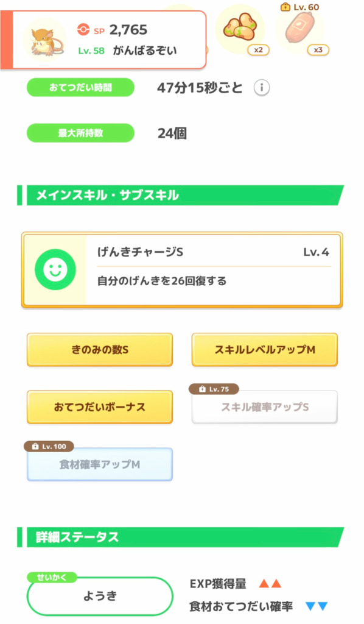This screenshot has height=624, width=364.
Task: Tap the Lv. 75 lock badge
Action: [214, 389]
